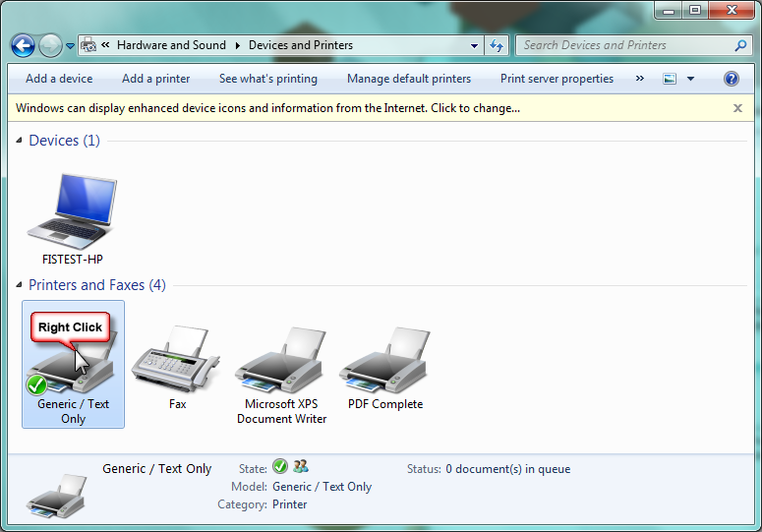Dismiss the yellow information bar
762x532 pixels.
click(737, 108)
